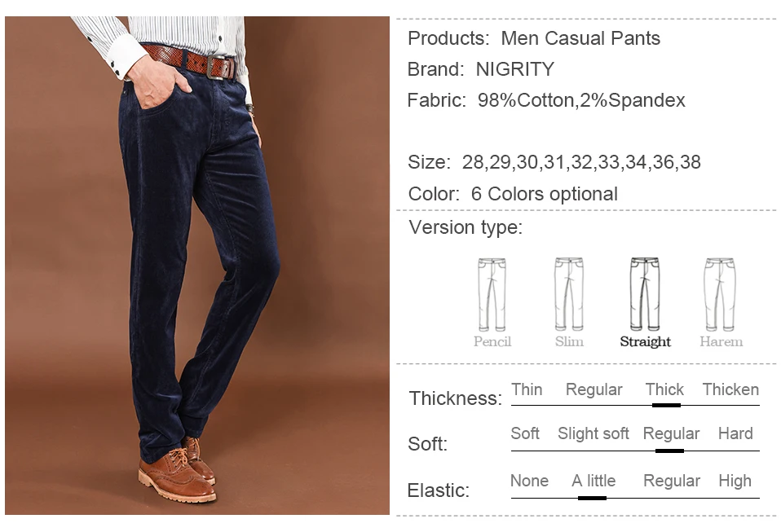Select the Straight pants style icon

(x=645, y=295)
